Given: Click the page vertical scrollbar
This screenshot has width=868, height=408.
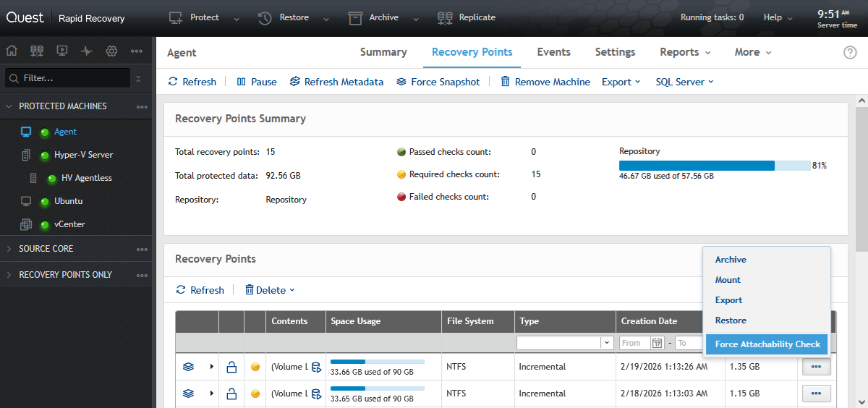Looking at the screenshot, I should [x=861, y=179].
